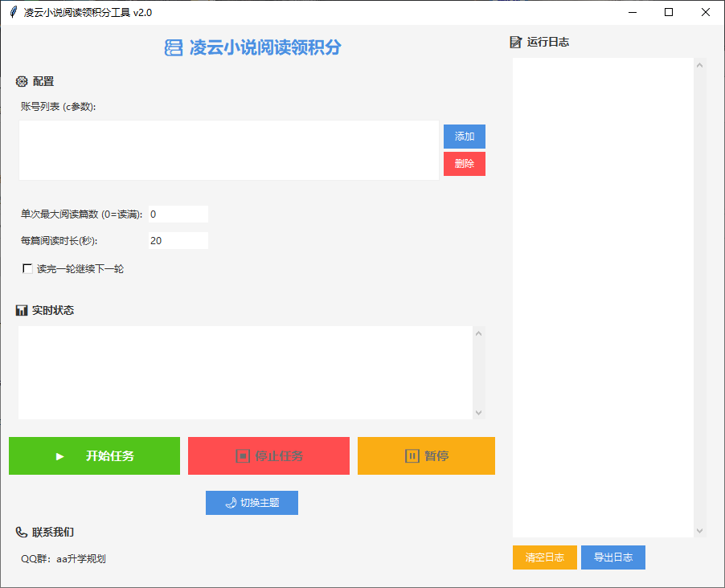Click the 配置 section label
This screenshot has height=588, width=725.
click(x=43, y=82)
